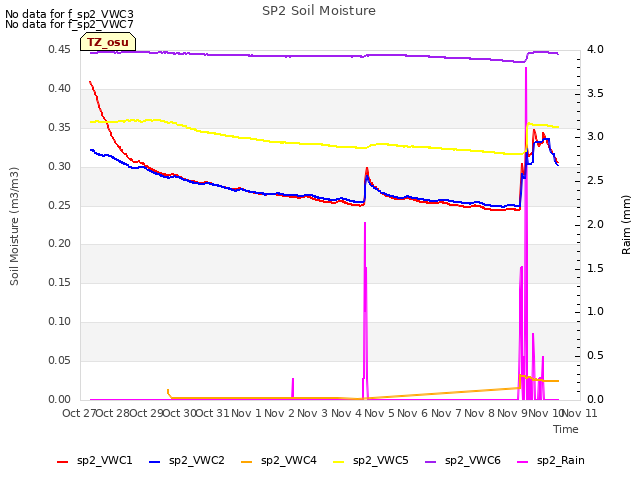Click the 1.0 right axis value
640x480 pixels.
[x=595, y=311]
